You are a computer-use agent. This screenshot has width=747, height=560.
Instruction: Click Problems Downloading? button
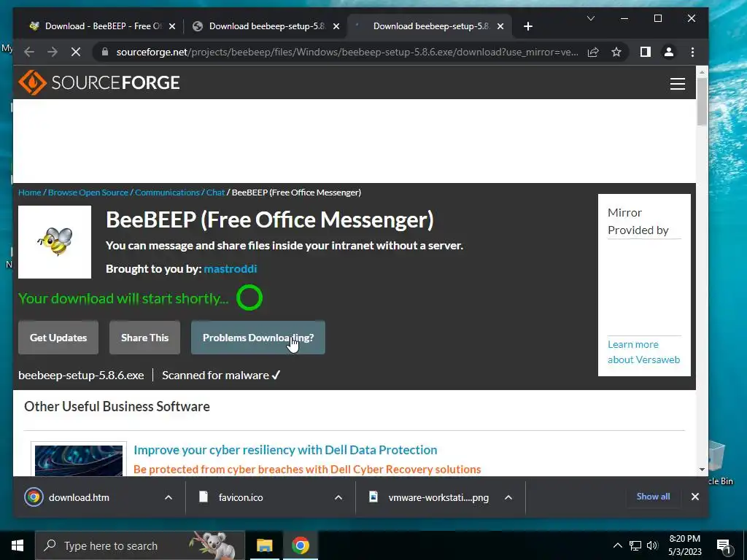tap(258, 338)
